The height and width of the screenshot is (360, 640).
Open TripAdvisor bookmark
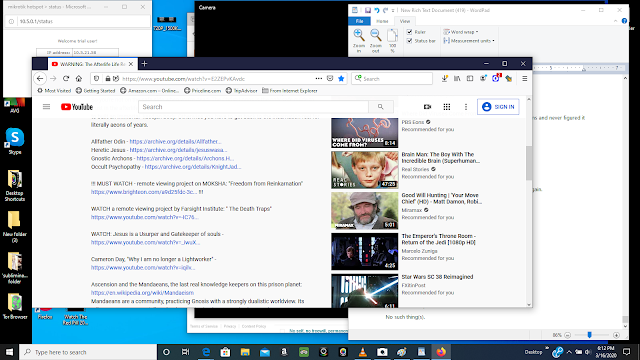(241, 91)
